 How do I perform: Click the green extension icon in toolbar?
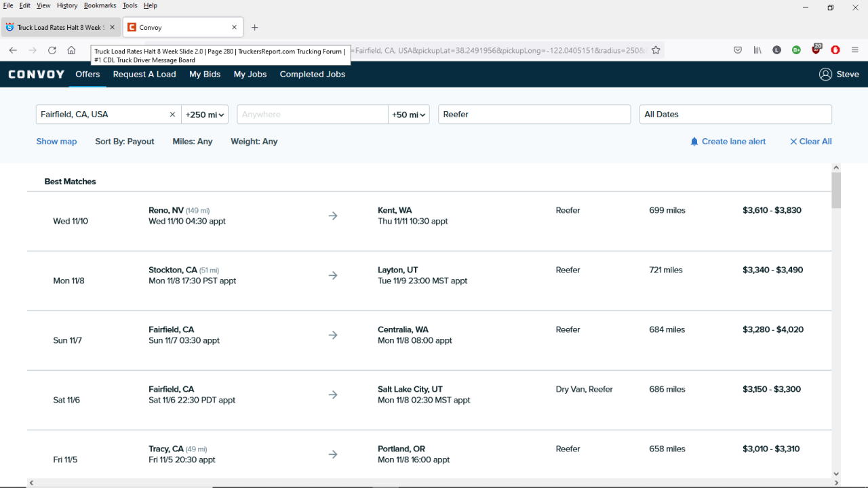[796, 50]
